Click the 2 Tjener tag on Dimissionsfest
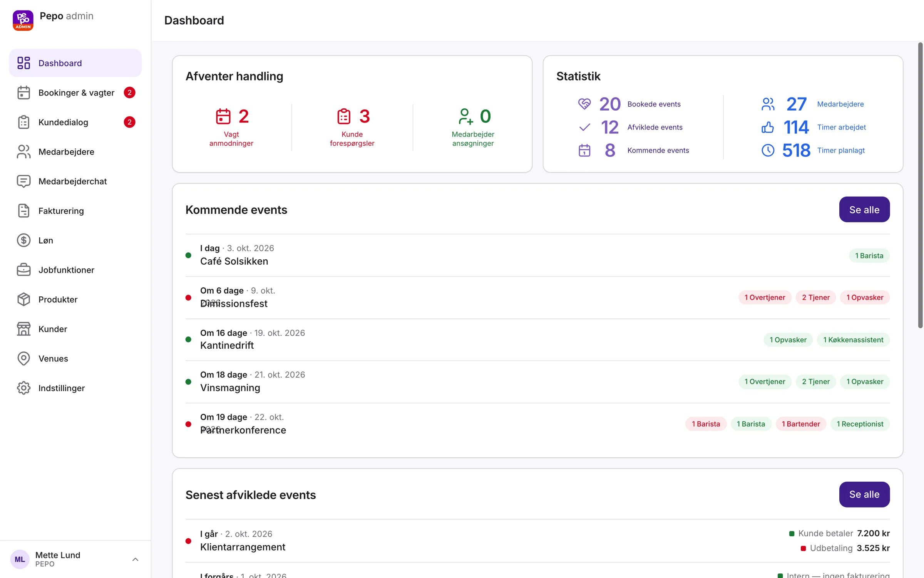 815,297
